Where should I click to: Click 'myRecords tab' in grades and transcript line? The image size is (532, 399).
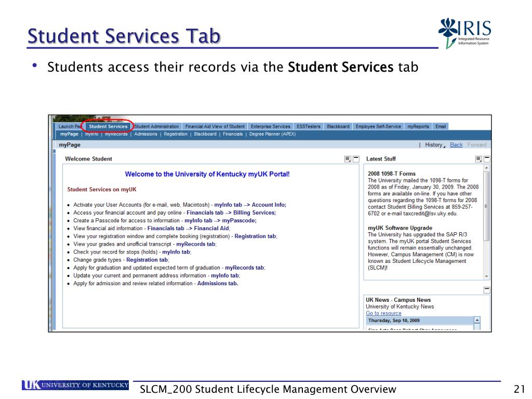pyautogui.click(x=196, y=244)
